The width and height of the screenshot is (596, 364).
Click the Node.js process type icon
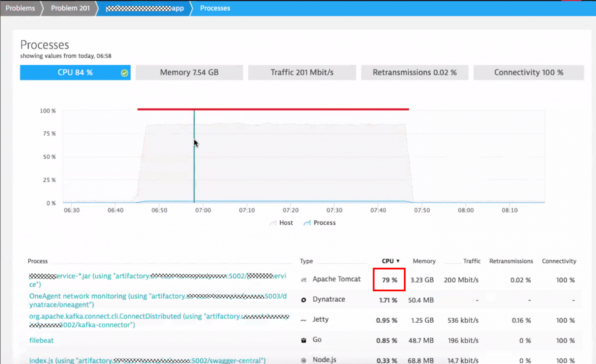point(304,360)
